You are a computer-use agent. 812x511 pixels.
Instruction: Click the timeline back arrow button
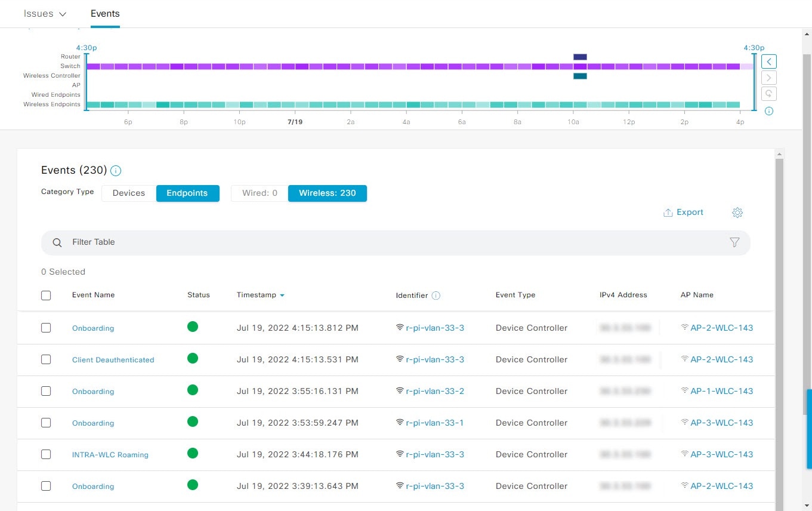pyautogui.click(x=769, y=61)
